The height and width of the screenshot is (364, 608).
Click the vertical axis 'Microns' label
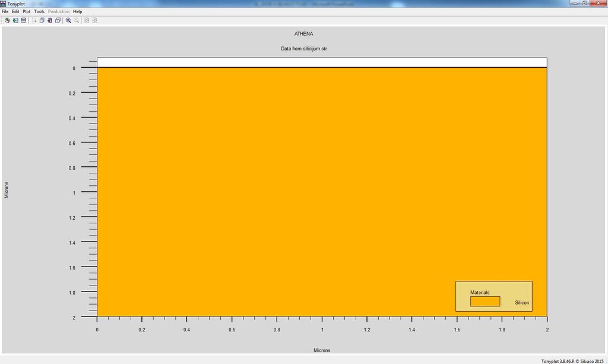tap(6, 190)
